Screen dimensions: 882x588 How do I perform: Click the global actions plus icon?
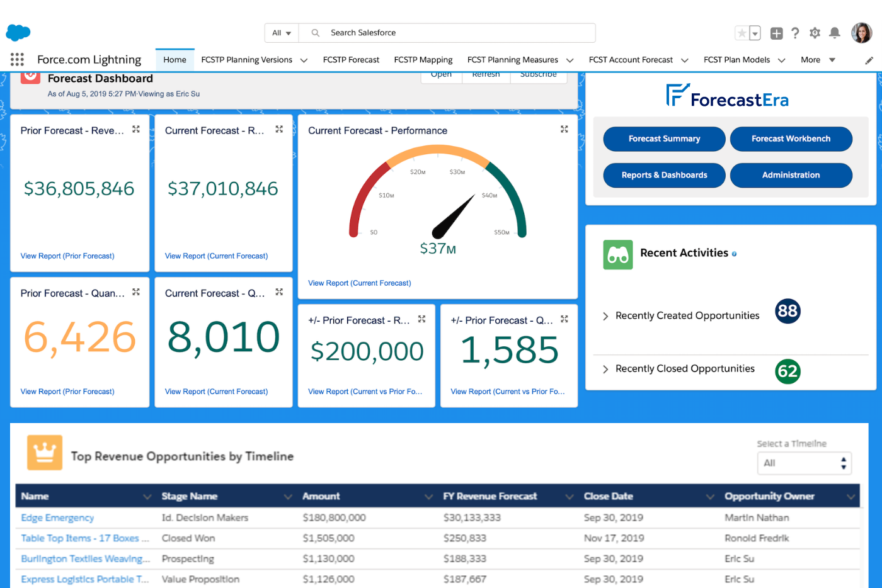click(776, 33)
